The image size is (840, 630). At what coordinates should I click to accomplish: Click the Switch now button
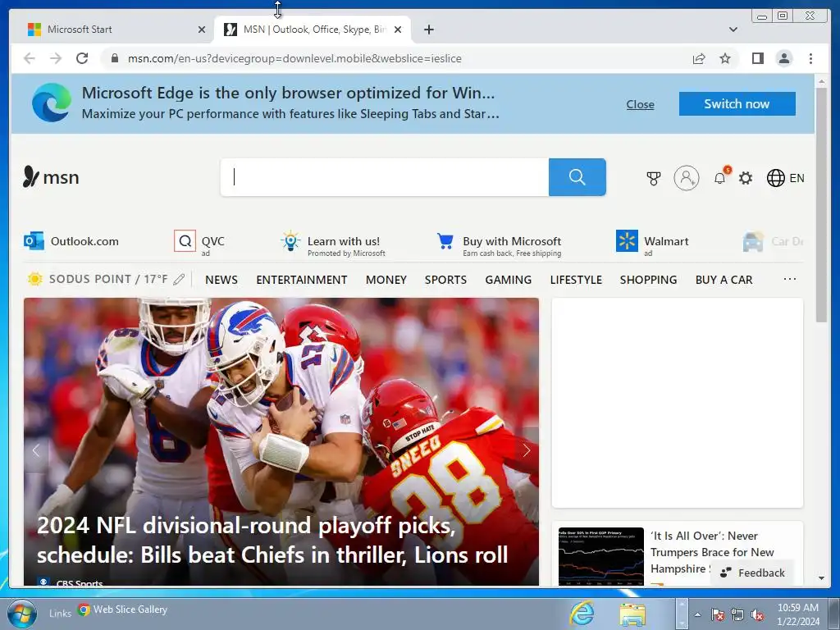click(x=737, y=104)
